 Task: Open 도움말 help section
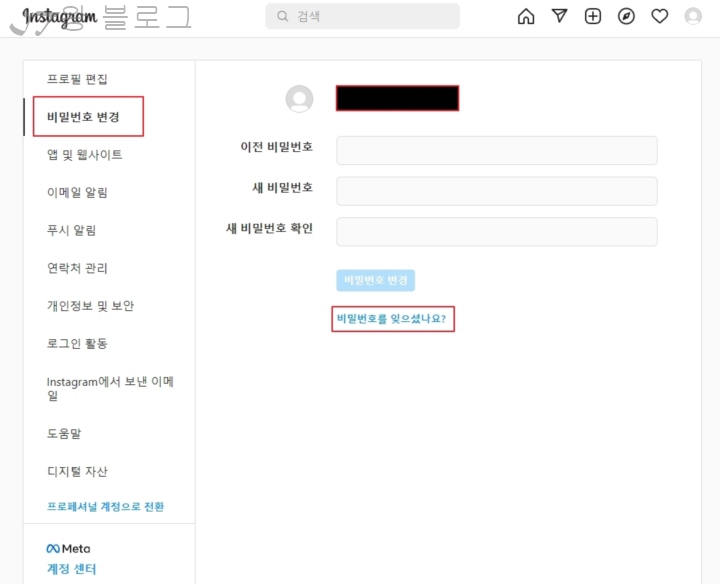click(x=64, y=433)
